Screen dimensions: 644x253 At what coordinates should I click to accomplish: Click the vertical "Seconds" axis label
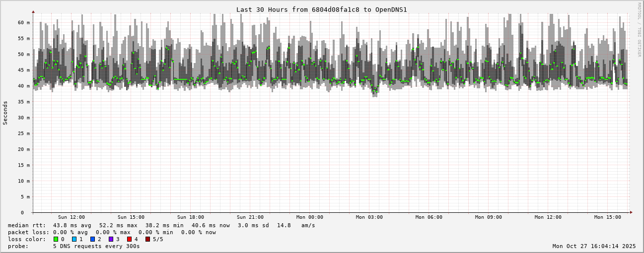point(5,113)
